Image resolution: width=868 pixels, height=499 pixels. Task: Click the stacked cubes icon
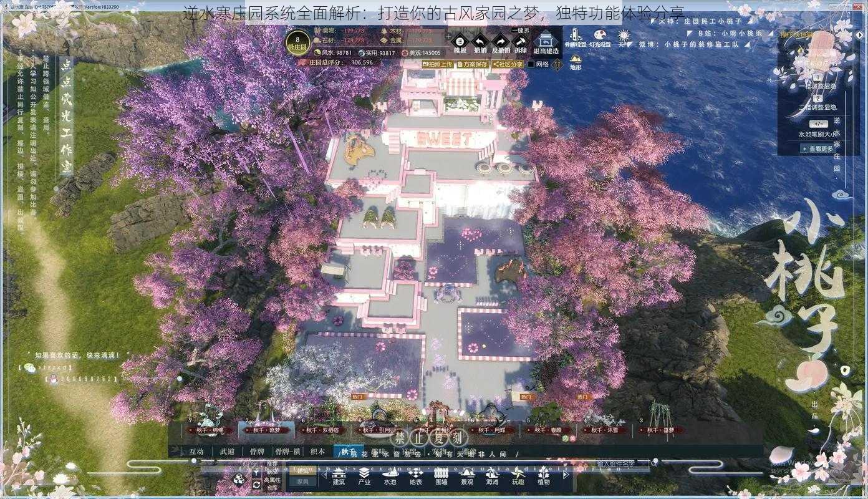point(238,479)
